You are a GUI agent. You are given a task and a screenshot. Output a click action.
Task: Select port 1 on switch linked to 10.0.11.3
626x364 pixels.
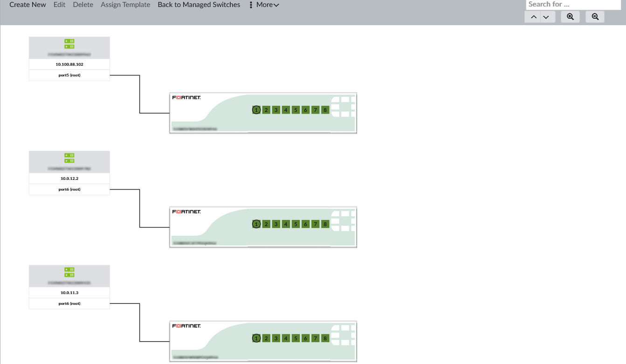[x=256, y=338]
